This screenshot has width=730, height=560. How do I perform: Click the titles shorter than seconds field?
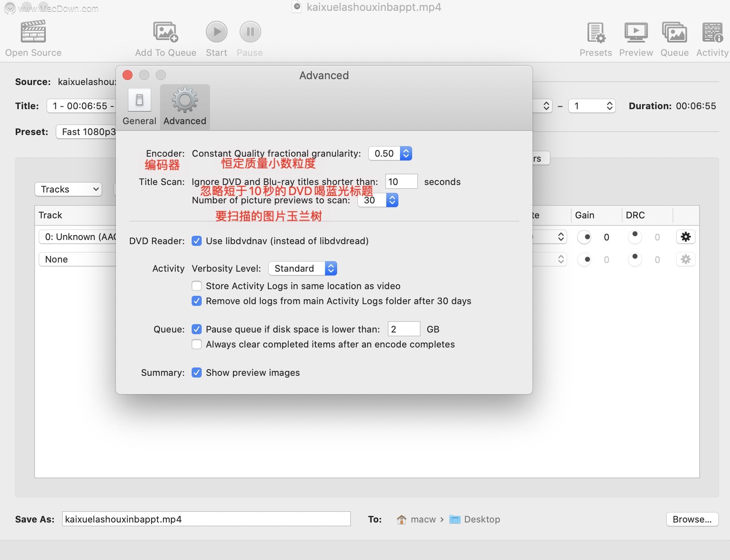point(401,182)
